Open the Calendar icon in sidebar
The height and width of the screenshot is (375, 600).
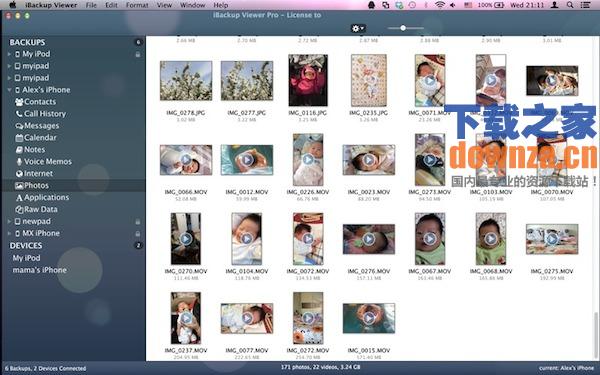pos(19,138)
